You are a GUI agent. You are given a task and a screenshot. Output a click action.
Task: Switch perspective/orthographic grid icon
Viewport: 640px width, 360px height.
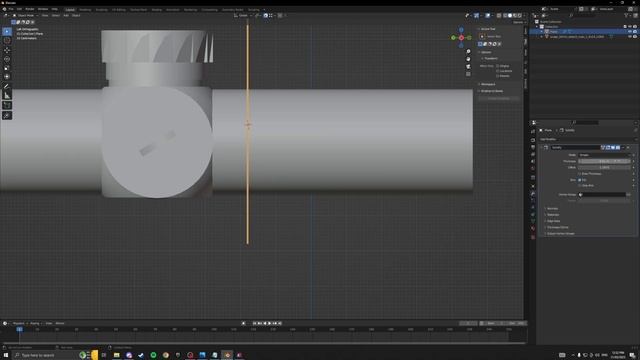click(x=468, y=74)
